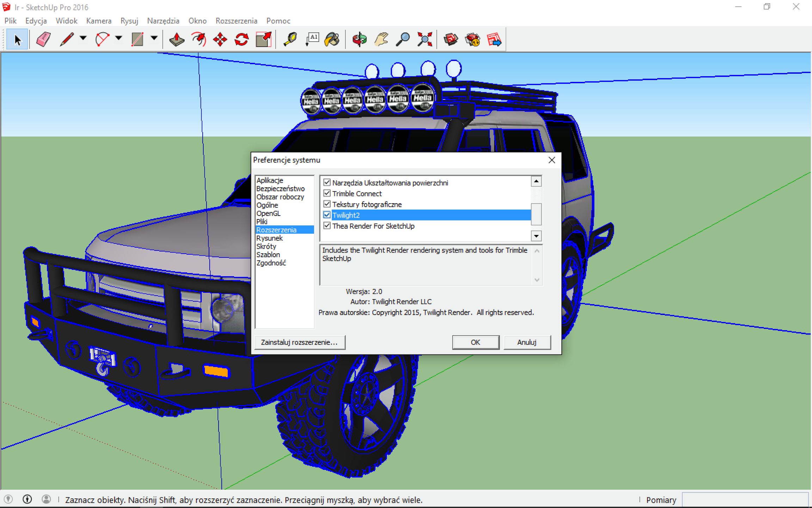This screenshot has width=812, height=508.
Task: Select the Orbit tool
Action: 359,40
